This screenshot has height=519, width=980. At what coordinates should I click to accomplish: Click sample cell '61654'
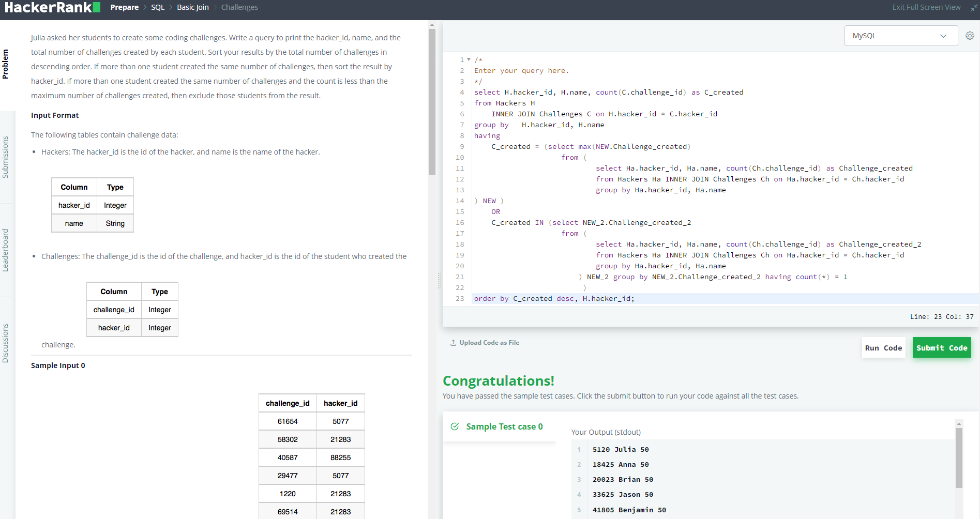[288, 421]
